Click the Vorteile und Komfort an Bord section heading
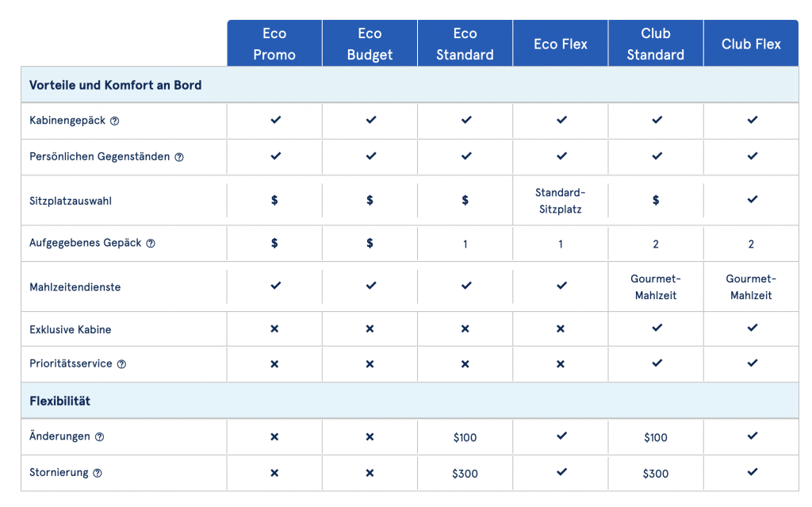 click(116, 85)
